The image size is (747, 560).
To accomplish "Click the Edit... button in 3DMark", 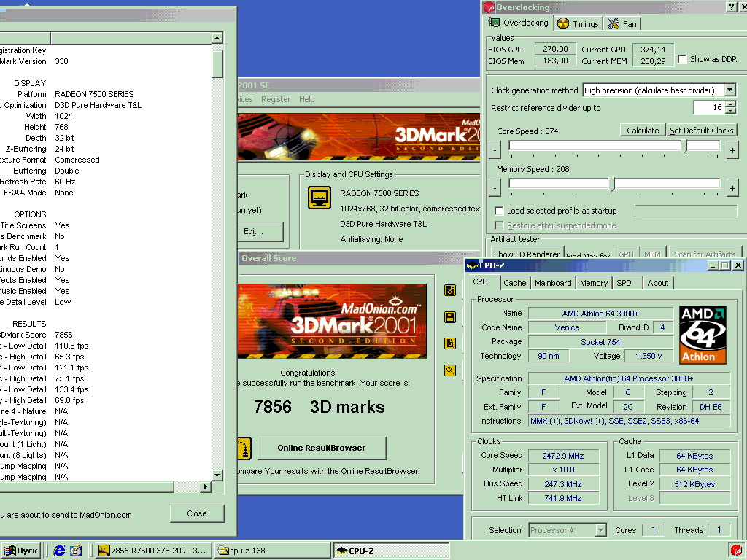I will (260, 231).
